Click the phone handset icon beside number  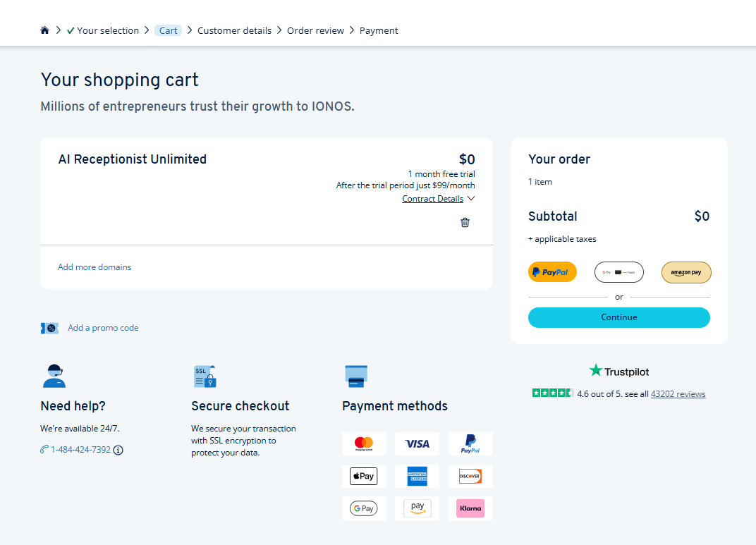(x=44, y=450)
